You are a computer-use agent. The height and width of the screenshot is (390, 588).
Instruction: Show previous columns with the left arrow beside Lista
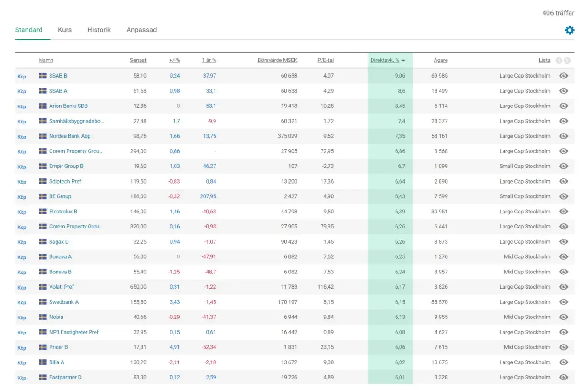pyautogui.click(x=559, y=61)
